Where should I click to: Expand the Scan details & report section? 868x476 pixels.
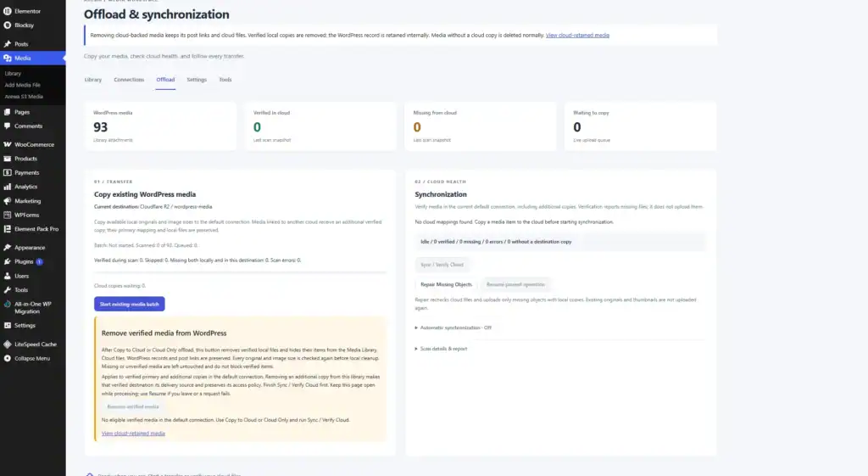click(441, 349)
